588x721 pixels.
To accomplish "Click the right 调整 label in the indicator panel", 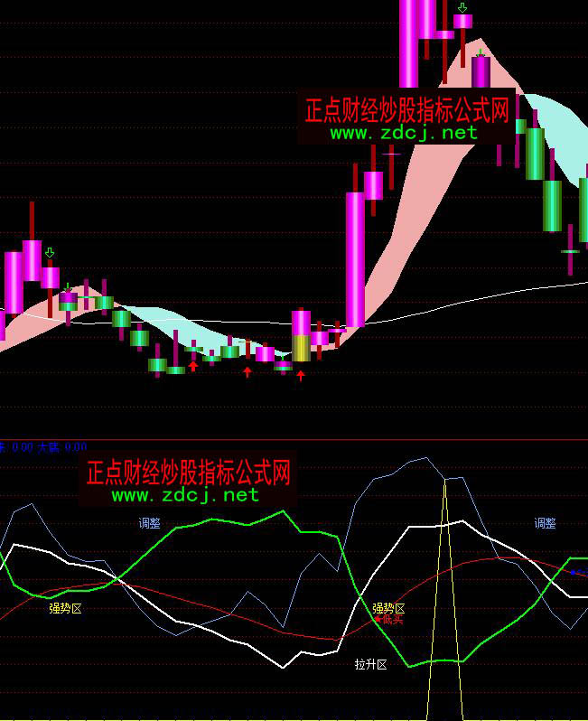I will pyautogui.click(x=545, y=523).
